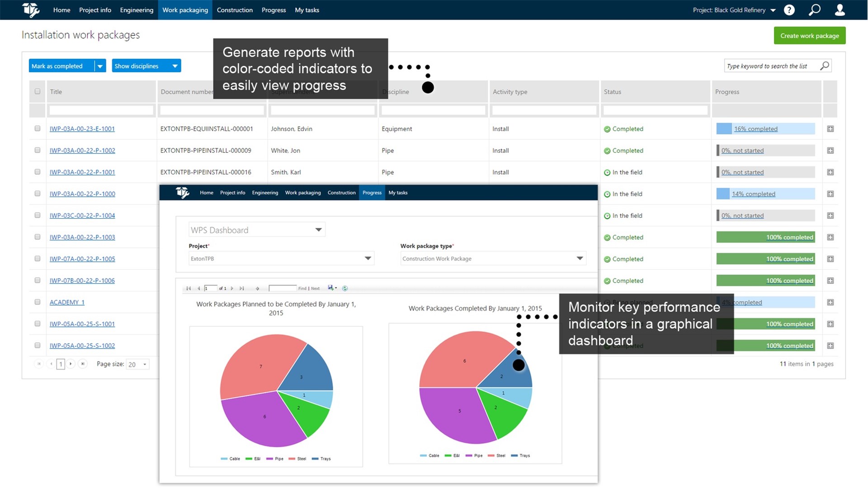Open the Mark as completed dropdown arrow
This screenshot has width=868, height=488.
[100, 66]
